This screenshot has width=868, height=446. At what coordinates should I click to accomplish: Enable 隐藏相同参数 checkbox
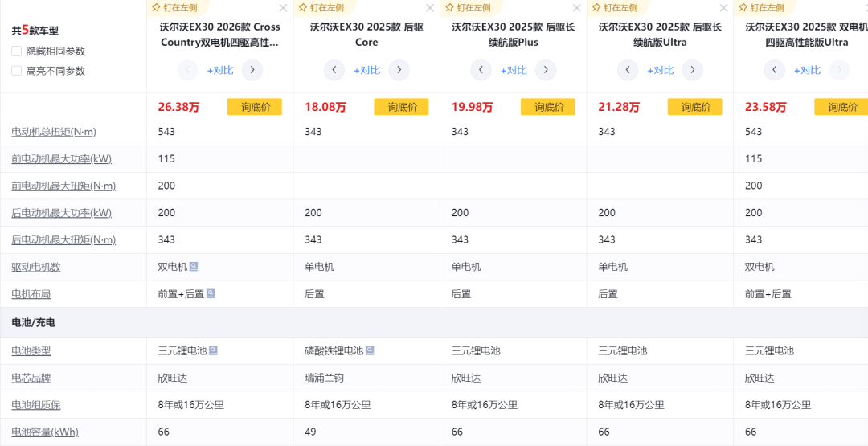(x=17, y=51)
